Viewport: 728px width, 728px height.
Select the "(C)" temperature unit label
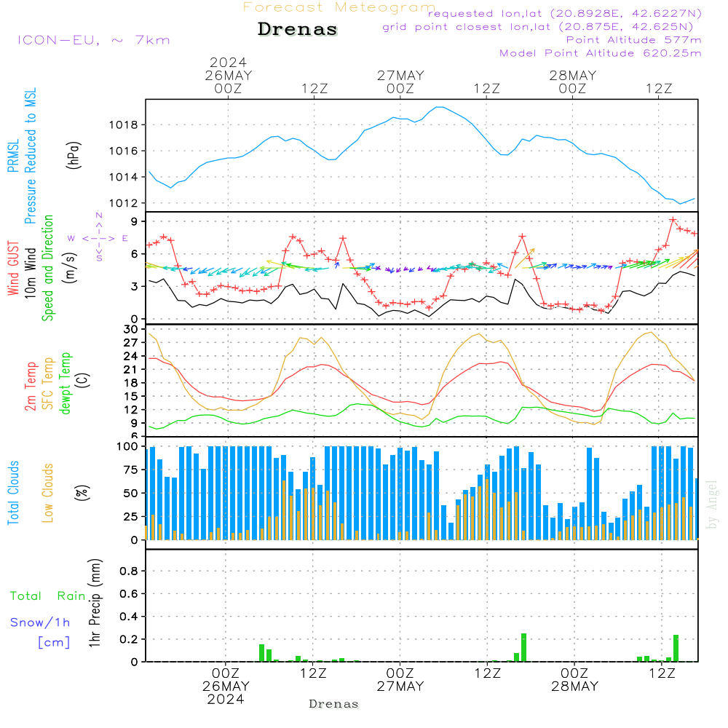[83, 381]
